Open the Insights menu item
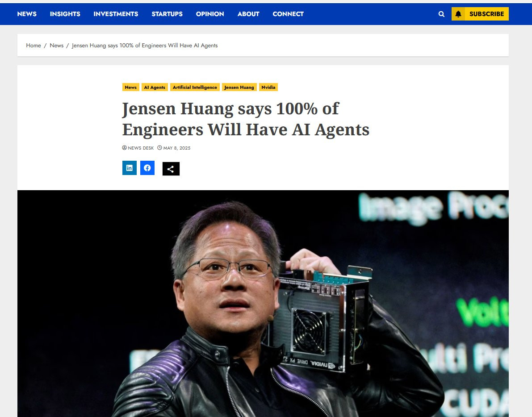Viewport: 532px width, 417px height. tap(65, 14)
